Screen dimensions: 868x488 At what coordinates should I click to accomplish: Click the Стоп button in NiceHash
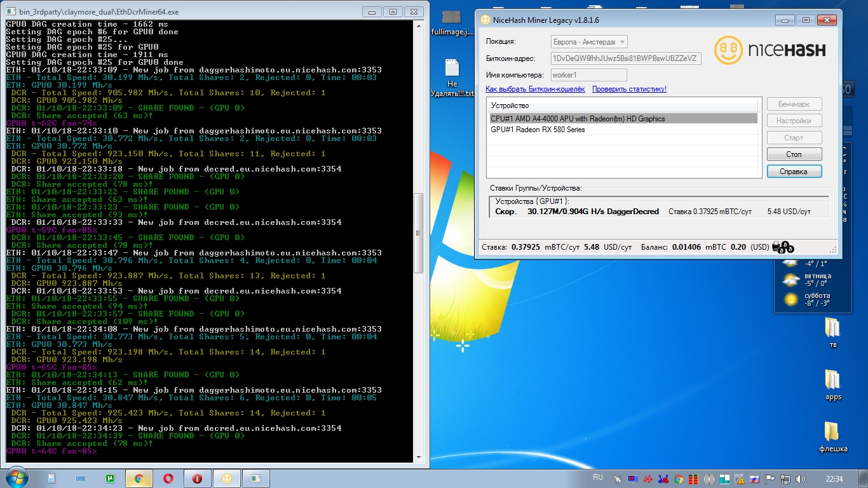794,154
